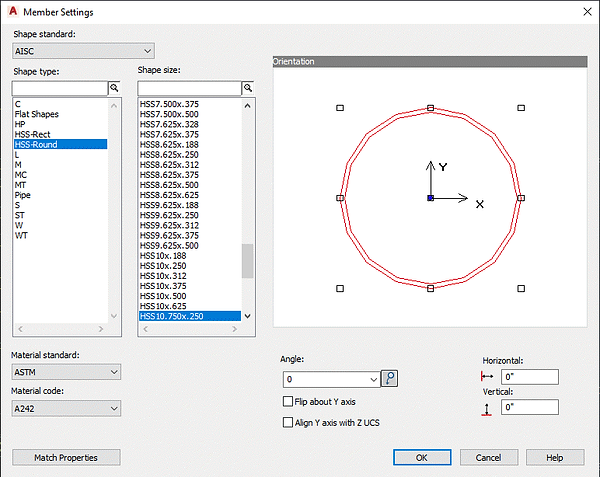This screenshot has height=477, width=600.
Task: Select shape size HSS10.750x.250
Action: point(190,316)
